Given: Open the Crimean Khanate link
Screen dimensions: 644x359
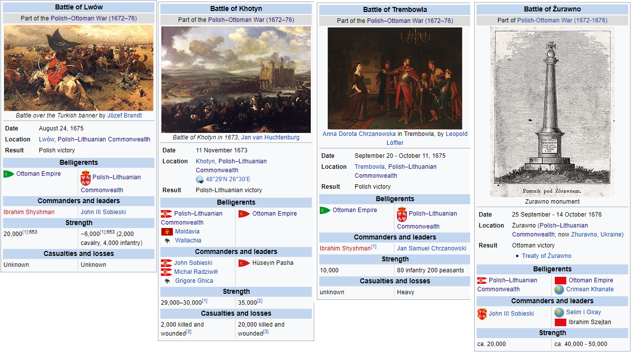Looking at the screenshot, I should [590, 289].
